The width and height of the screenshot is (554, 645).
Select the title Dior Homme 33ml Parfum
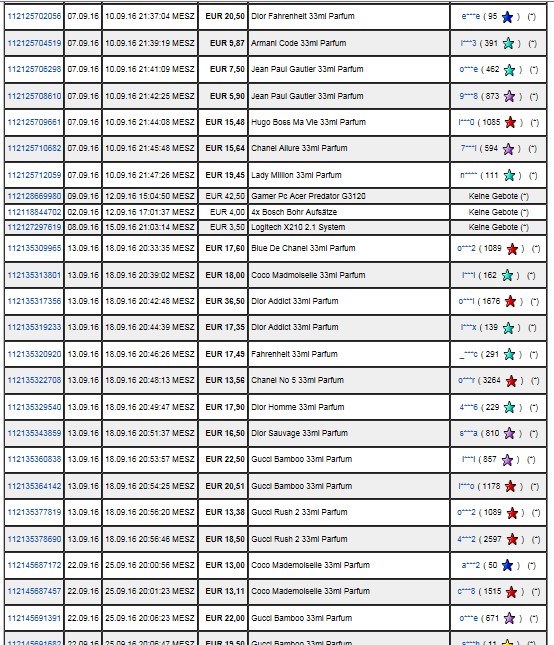(298, 407)
